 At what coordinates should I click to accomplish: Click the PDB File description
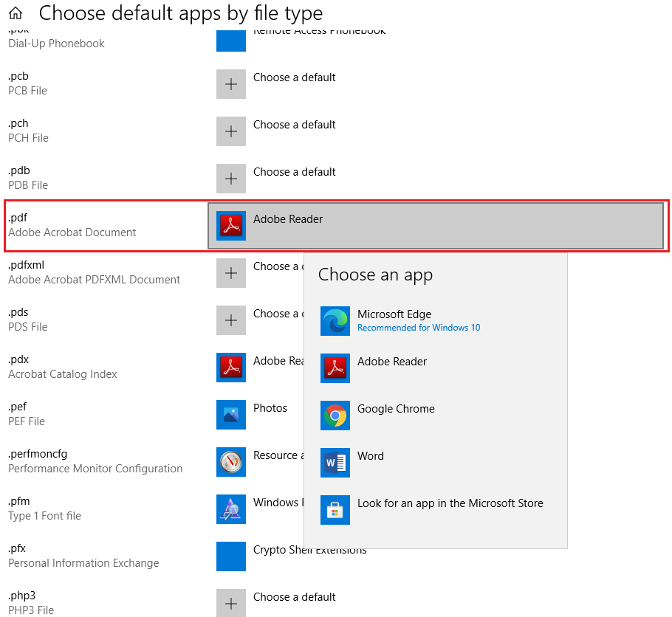pyautogui.click(x=28, y=185)
